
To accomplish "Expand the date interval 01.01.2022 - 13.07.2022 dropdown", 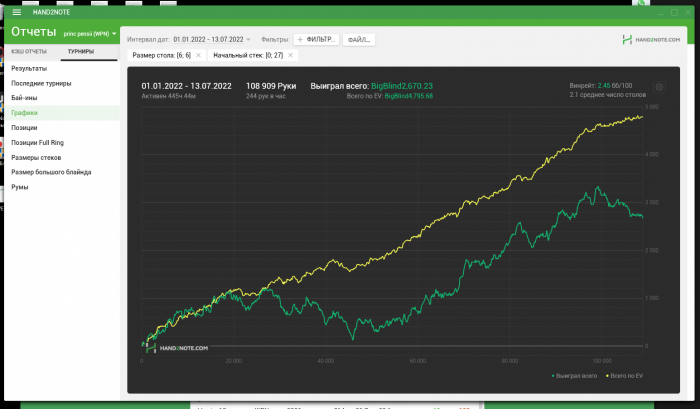I will (212, 39).
